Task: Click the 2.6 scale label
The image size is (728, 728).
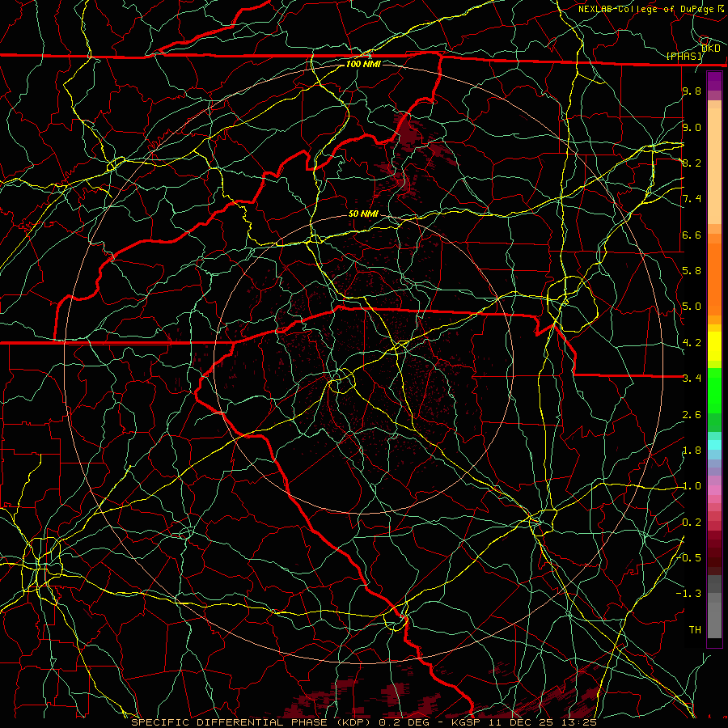Action: point(692,414)
